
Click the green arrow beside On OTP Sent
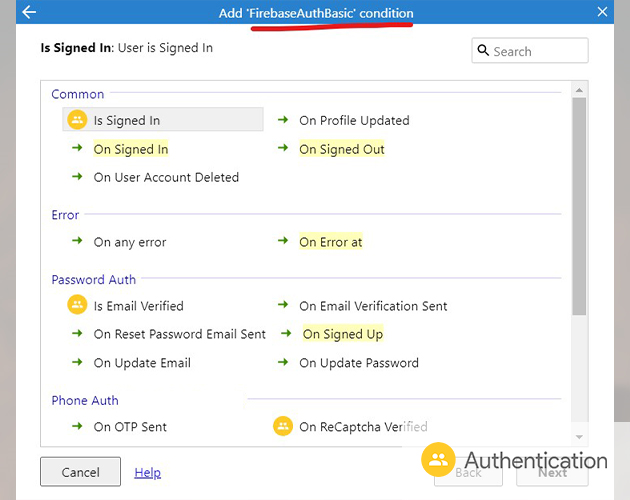point(76,426)
